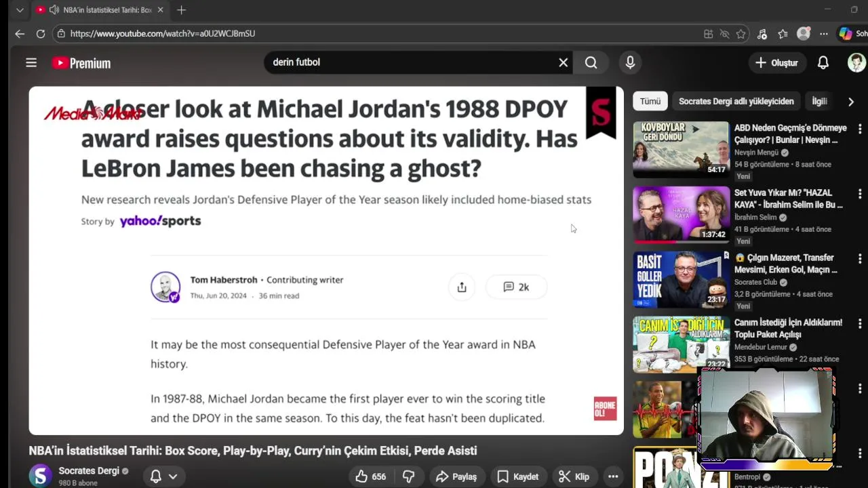The width and height of the screenshot is (868, 488).
Task: Click the share icon in article video
Action: tap(462, 287)
